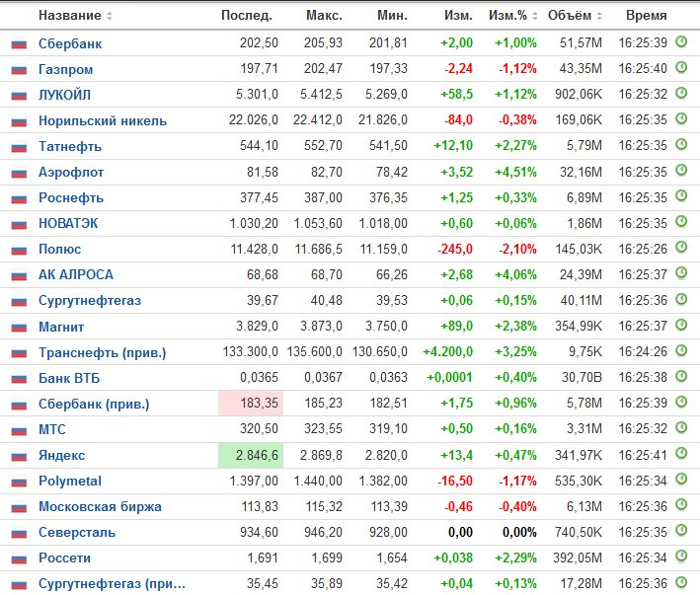Image resolution: width=700 pixels, height=595 pixels.
Task: Click the clock icon in Сбербанк row
Action: (681, 41)
